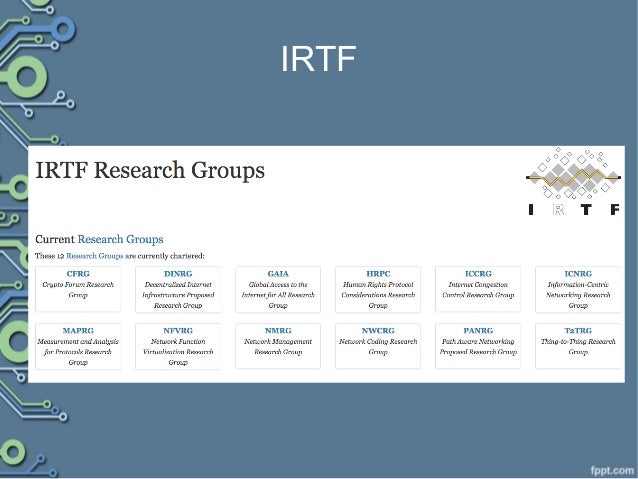
Task: Open the NFVRG research group link
Action: [x=178, y=330]
